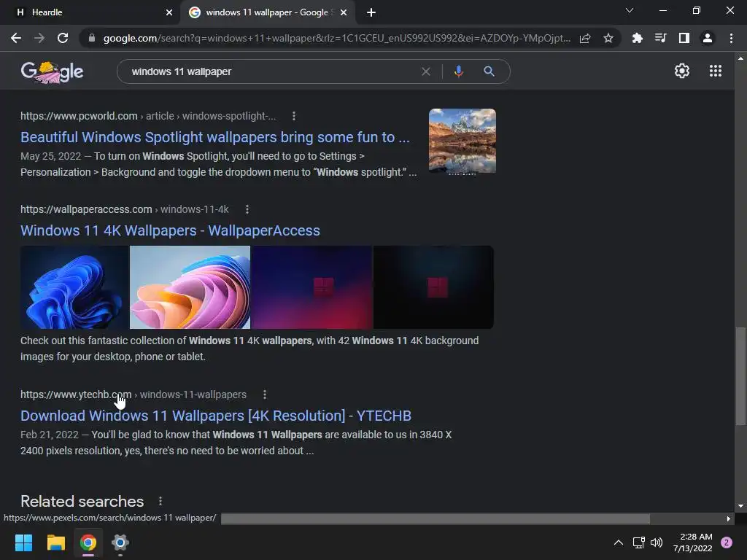Open the volume control in the tray
The height and width of the screenshot is (560, 747).
[x=657, y=542]
